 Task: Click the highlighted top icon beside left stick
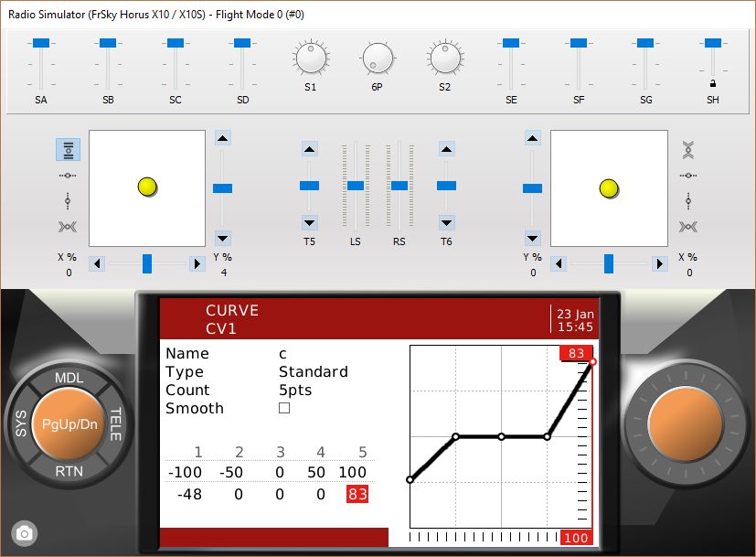tap(68, 149)
